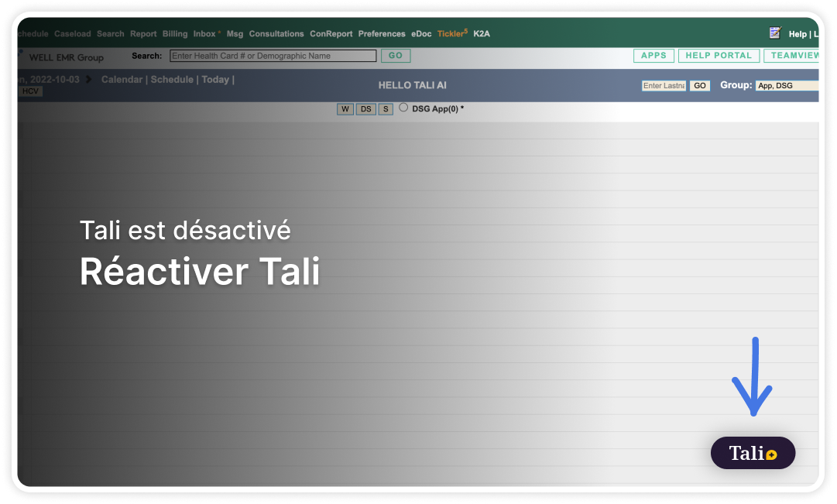
Task: Open the ConReport menu item
Action: pyautogui.click(x=331, y=33)
